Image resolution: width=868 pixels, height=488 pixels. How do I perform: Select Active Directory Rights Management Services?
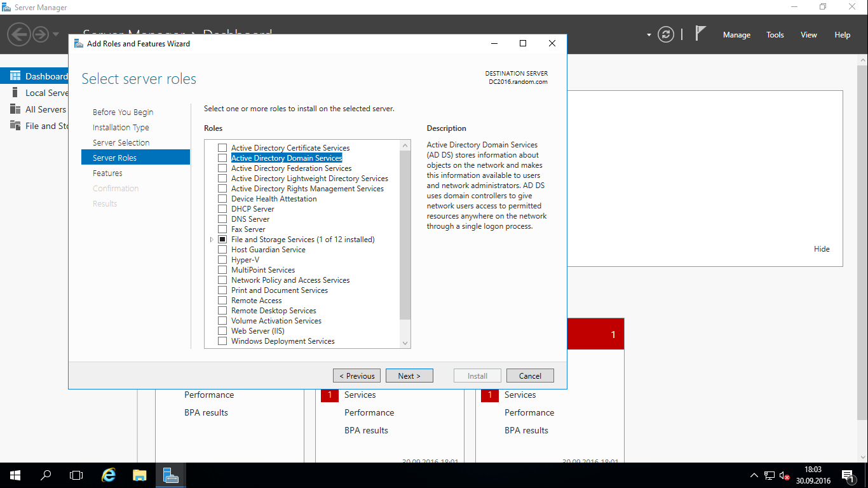tap(308, 189)
